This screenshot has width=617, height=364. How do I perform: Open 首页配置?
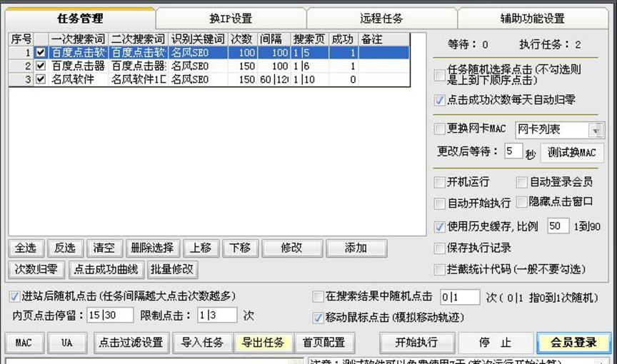(323, 343)
